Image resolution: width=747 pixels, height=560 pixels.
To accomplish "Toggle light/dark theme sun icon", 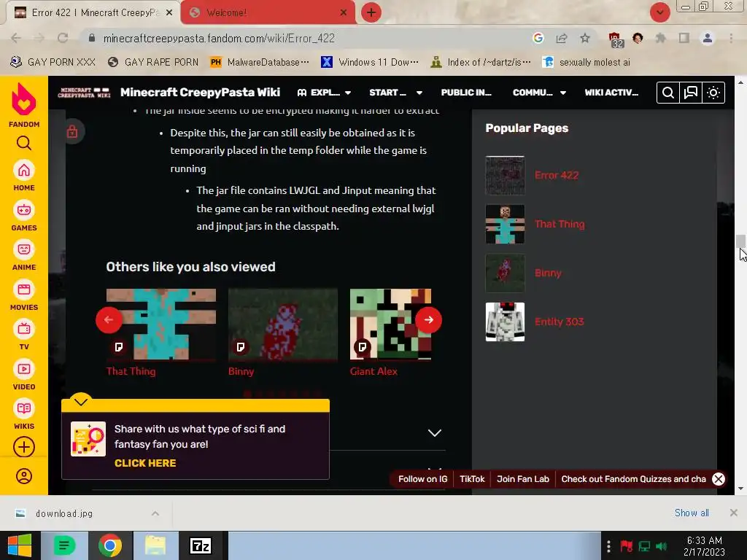I will (713, 93).
